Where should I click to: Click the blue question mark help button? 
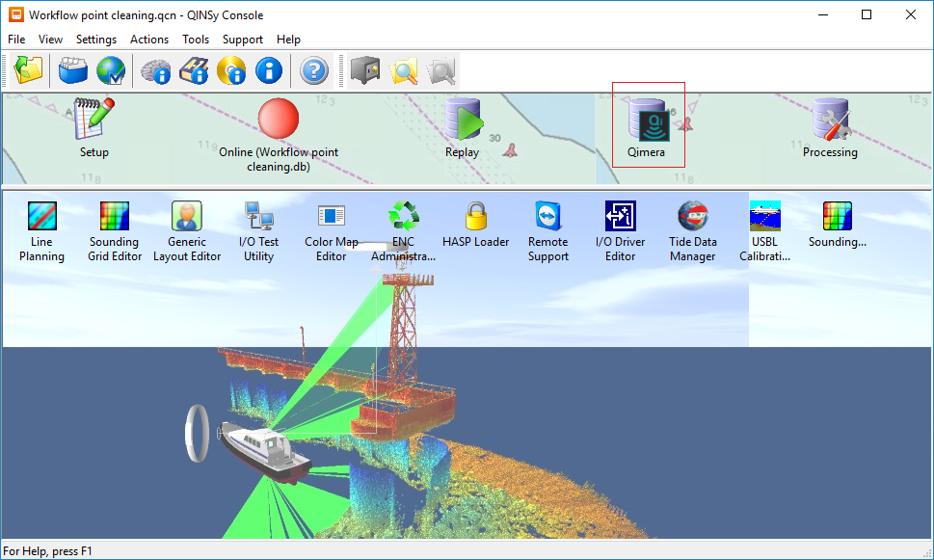pos(314,70)
